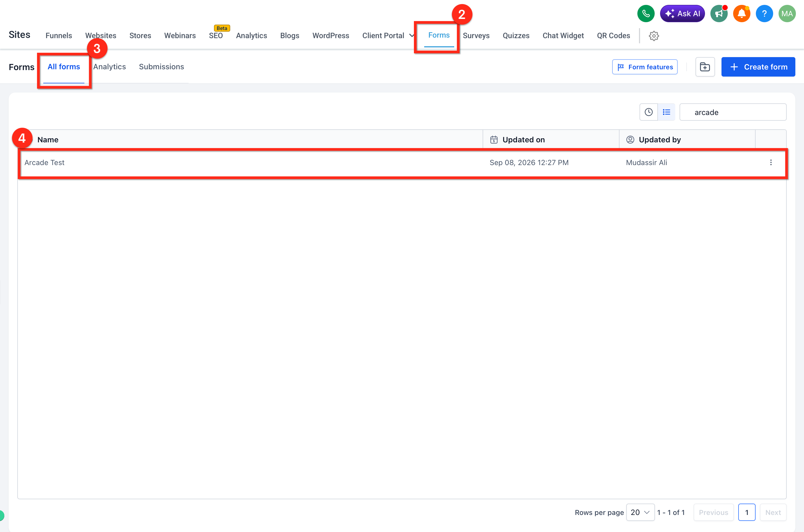Open the Arcade Test row options menu
804x532 pixels.
pyautogui.click(x=770, y=163)
